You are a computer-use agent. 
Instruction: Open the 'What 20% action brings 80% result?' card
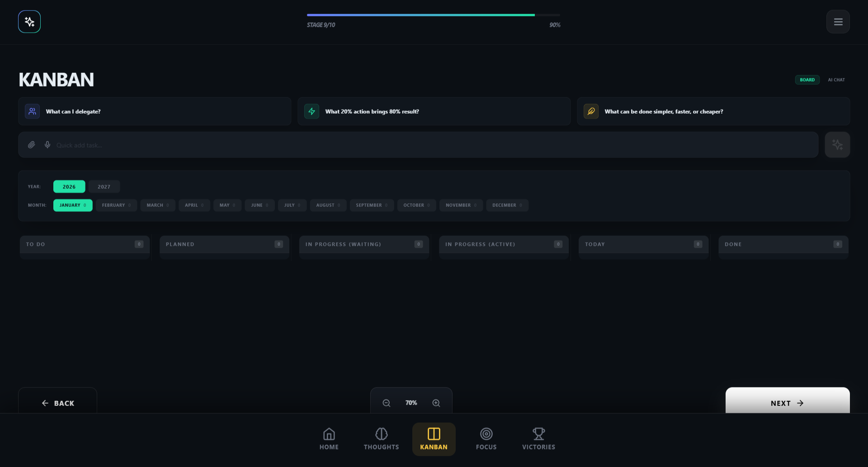[x=434, y=111]
